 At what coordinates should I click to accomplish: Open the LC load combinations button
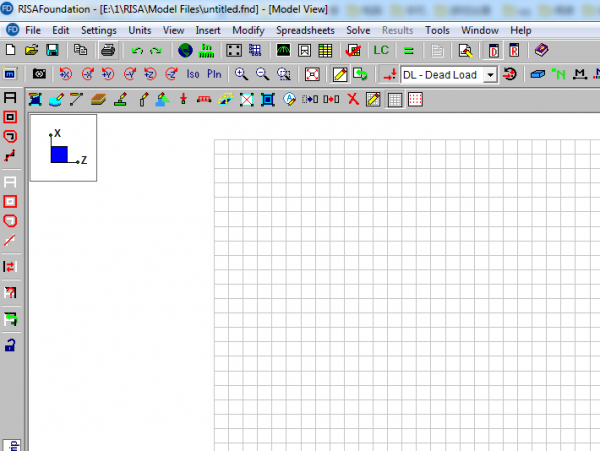click(x=381, y=50)
